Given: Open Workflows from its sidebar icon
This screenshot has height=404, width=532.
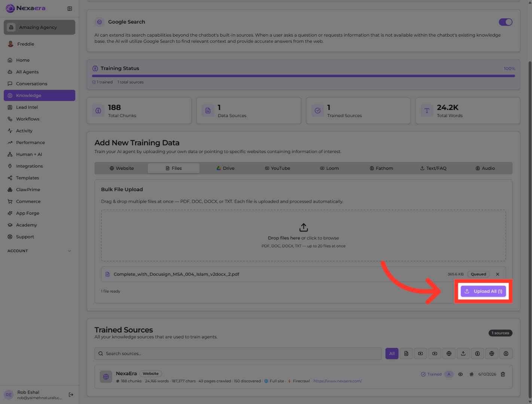Looking at the screenshot, I should [10, 119].
